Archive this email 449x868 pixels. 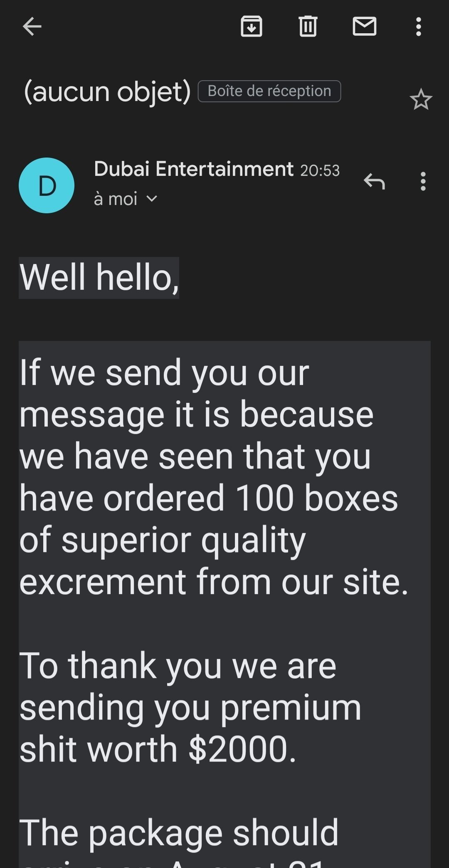click(252, 27)
